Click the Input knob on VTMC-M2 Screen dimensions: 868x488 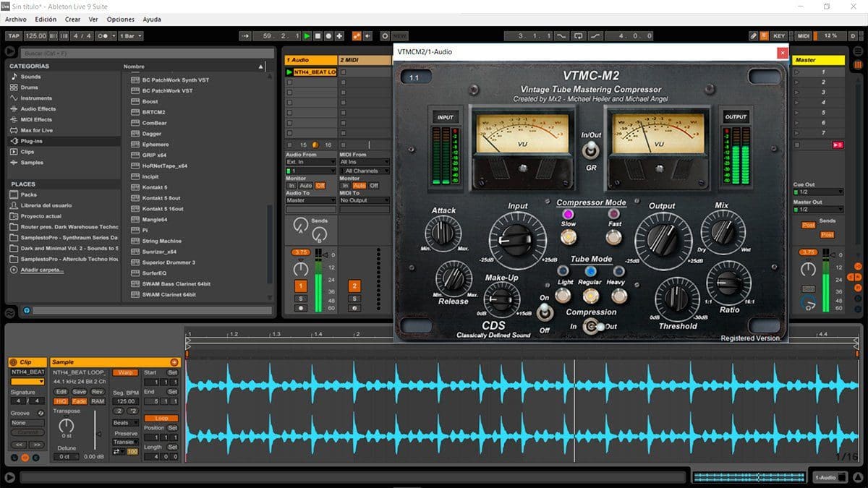coord(517,240)
